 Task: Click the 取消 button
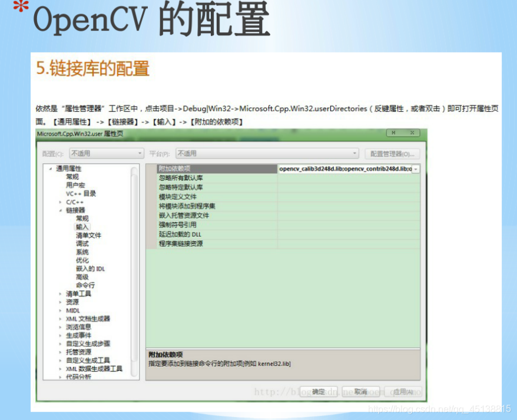point(360,392)
